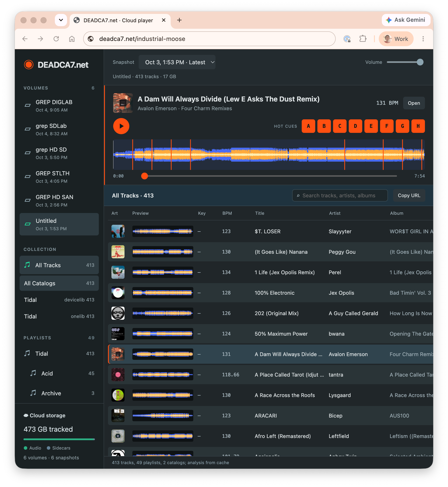Click the first hot cue marker on waveform
Screen dimensions: 448x487
[133, 154]
